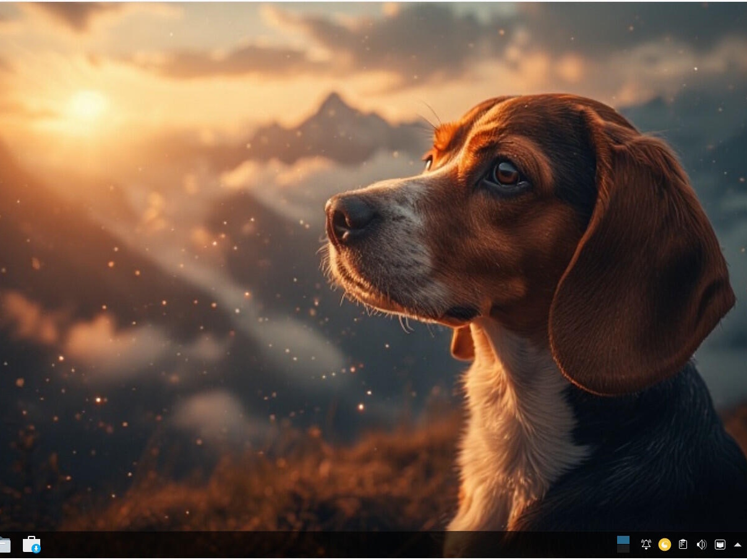Open the file manager folder icon
This screenshot has height=560, width=747.
(4, 545)
